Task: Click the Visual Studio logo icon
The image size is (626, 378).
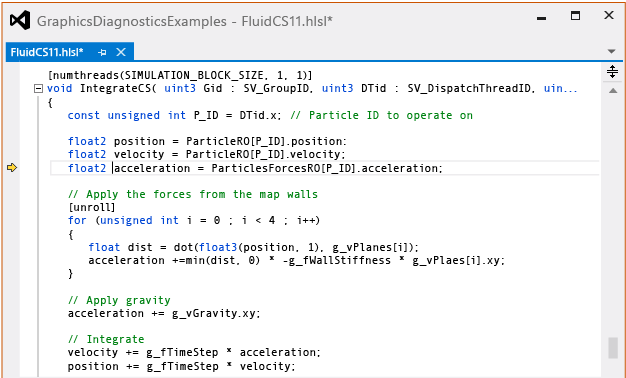Action: 20,20
